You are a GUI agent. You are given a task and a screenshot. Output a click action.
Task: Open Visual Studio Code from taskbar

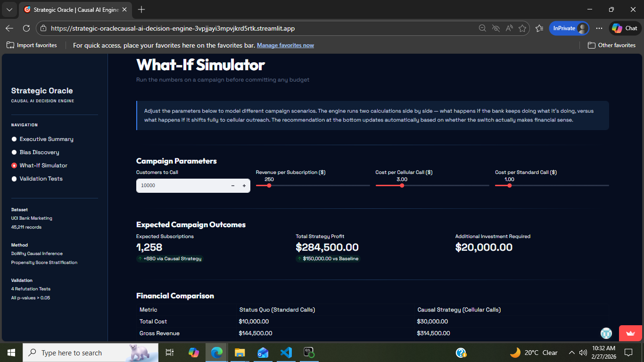(286, 353)
